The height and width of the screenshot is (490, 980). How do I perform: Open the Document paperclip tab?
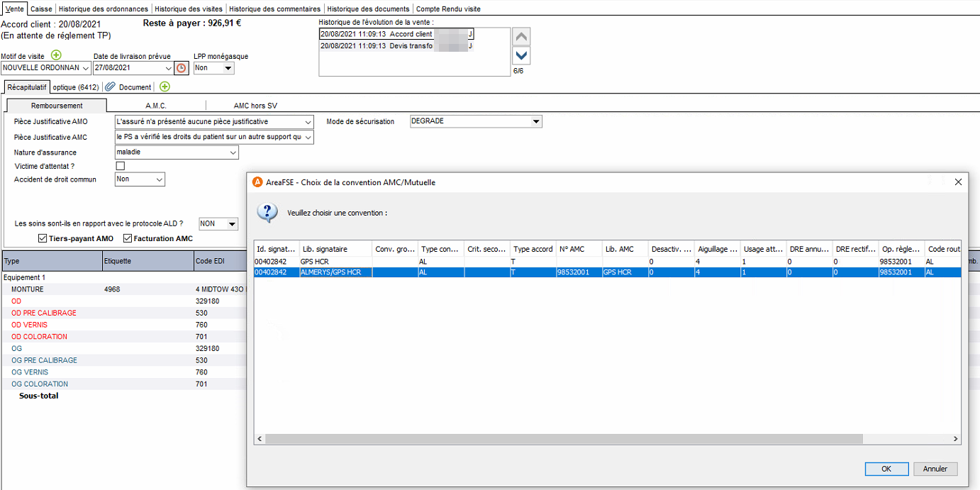coord(129,87)
